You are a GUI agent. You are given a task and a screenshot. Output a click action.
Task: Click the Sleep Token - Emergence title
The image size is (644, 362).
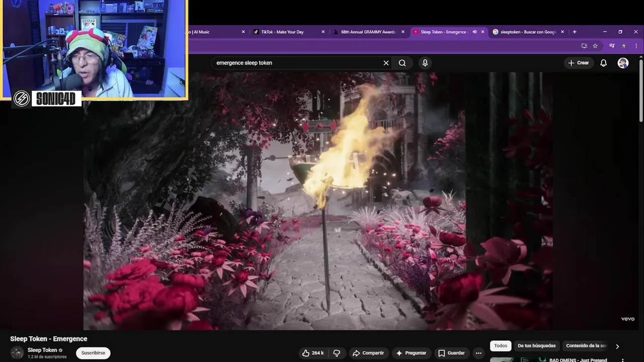pyautogui.click(x=49, y=339)
